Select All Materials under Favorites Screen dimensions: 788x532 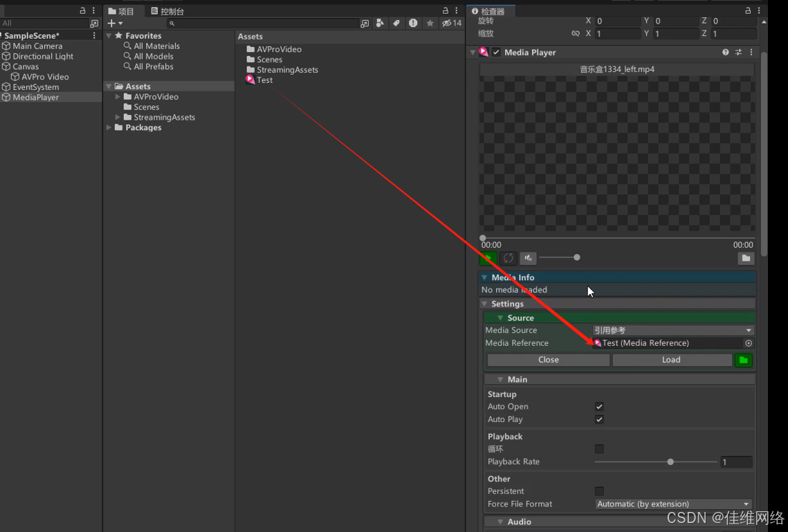(157, 46)
